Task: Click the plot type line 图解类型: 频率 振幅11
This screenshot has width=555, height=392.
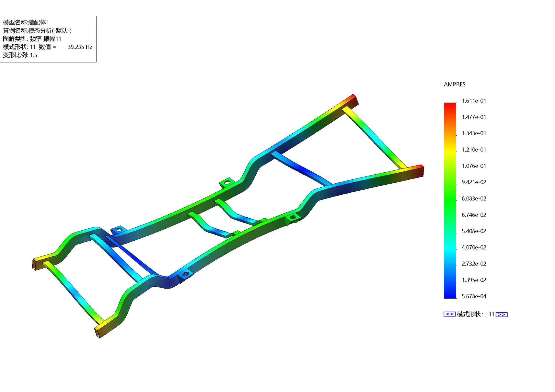Action: point(32,39)
